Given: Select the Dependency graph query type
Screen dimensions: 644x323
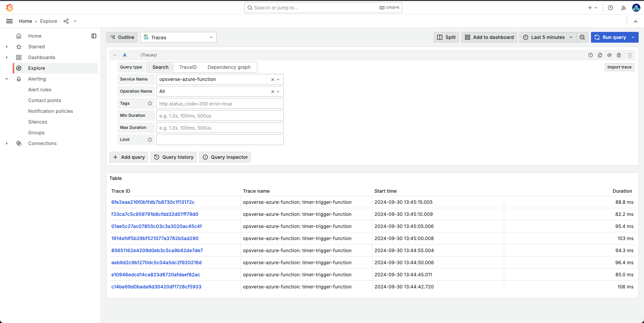Looking at the screenshot, I should (x=229, y=67).
